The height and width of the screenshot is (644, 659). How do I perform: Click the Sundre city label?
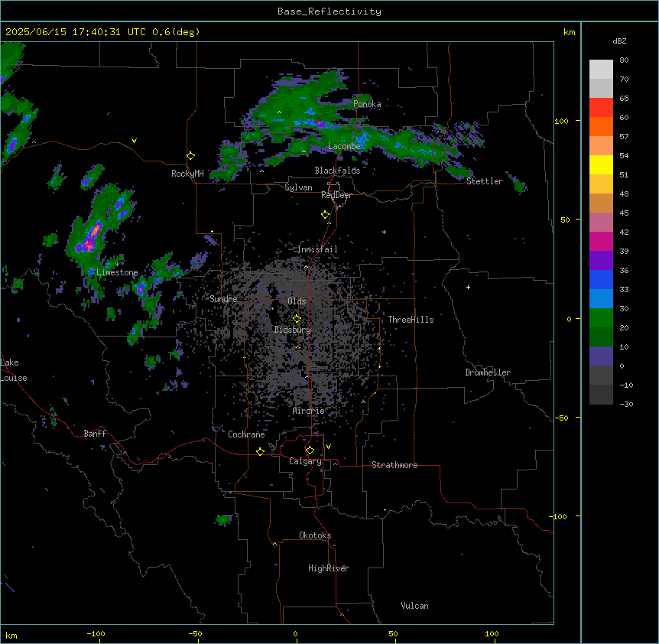coord(223,299)
